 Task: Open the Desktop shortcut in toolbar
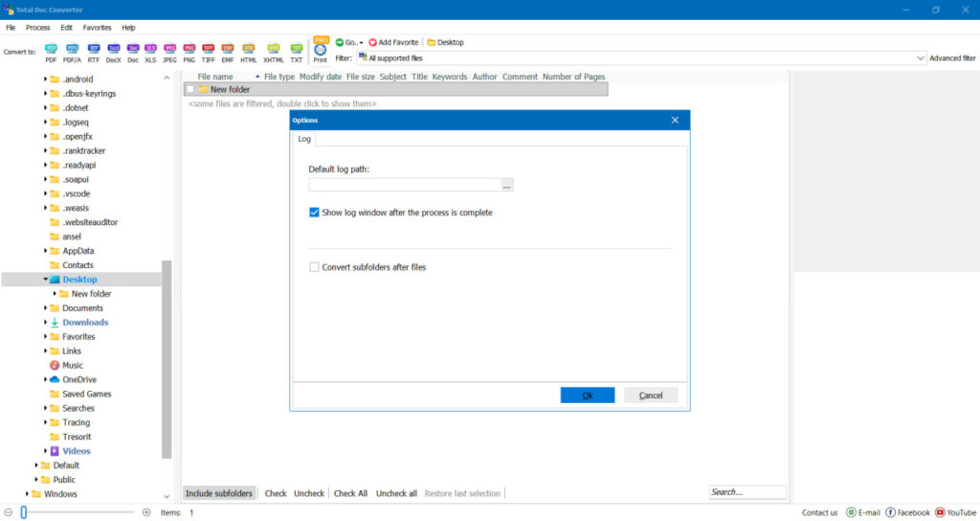(446, 42)
